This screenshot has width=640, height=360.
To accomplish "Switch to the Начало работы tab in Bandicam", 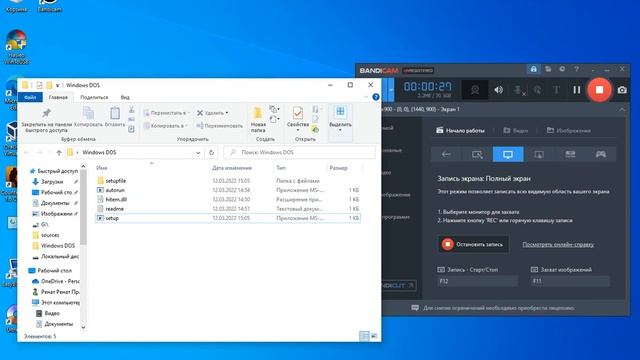I will 460,130.
